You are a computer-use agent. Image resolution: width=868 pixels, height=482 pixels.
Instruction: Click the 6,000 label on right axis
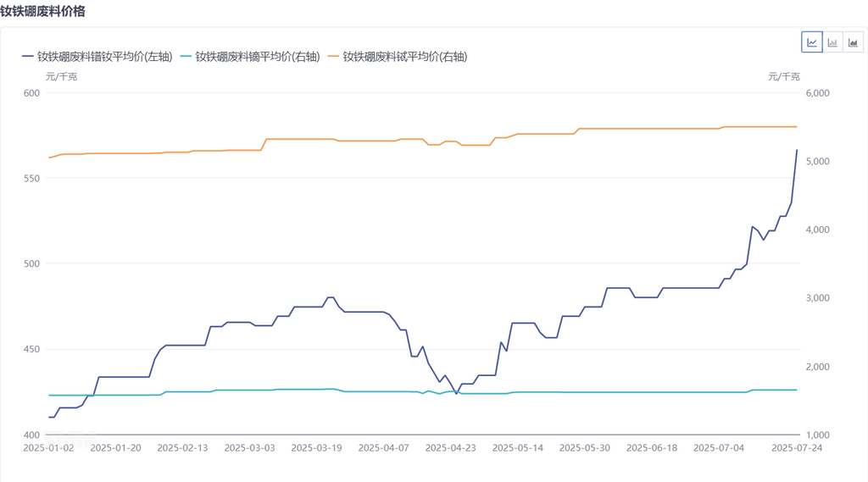817,93
